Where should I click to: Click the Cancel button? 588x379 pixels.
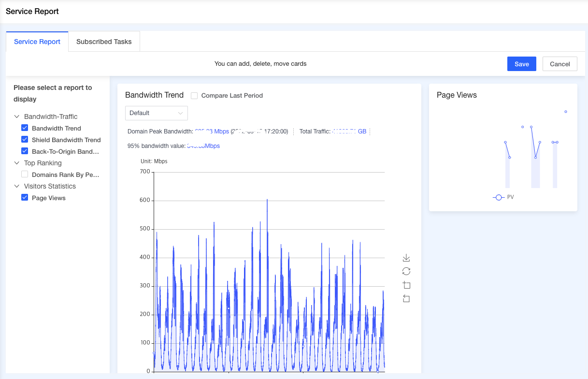click(x=560, y=64)
